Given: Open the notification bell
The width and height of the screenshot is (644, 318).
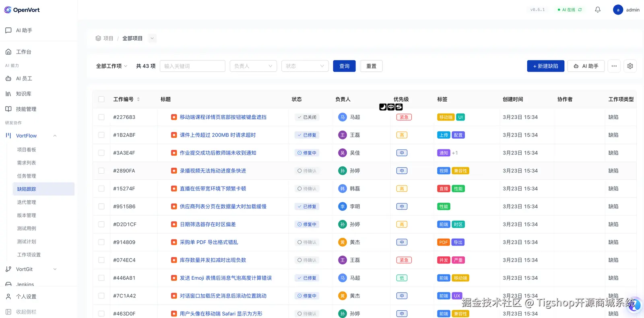Looking at the screenshot, I should coord(598,10).
